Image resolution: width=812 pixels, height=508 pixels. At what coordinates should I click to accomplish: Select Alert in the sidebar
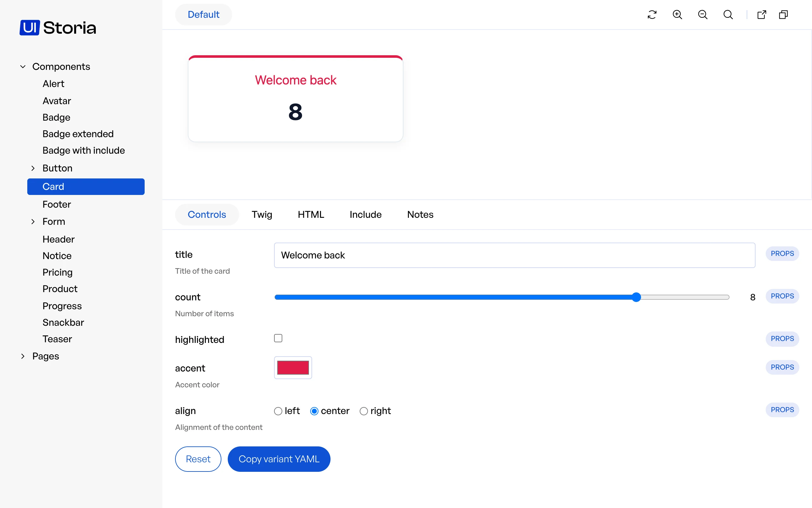[53, 84]
